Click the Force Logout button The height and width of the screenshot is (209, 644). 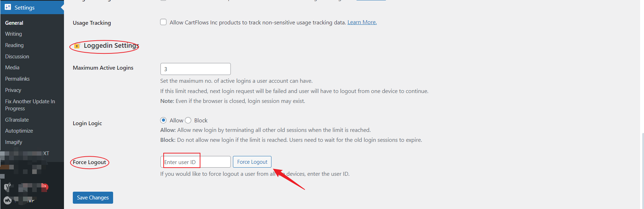(x=252, y=162)
